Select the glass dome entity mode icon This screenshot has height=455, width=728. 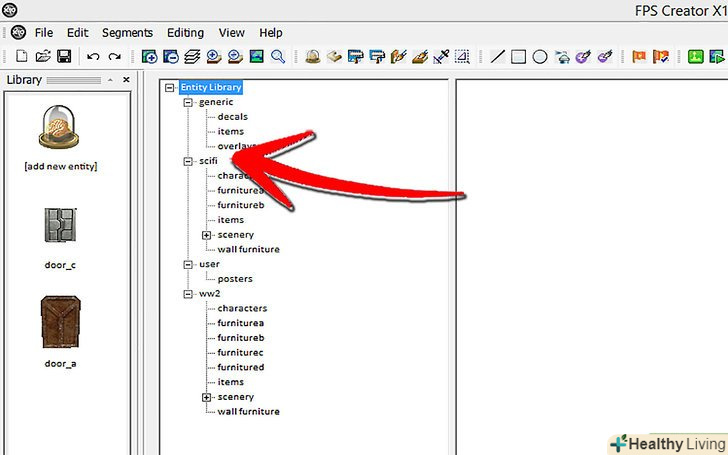(313, 57)
